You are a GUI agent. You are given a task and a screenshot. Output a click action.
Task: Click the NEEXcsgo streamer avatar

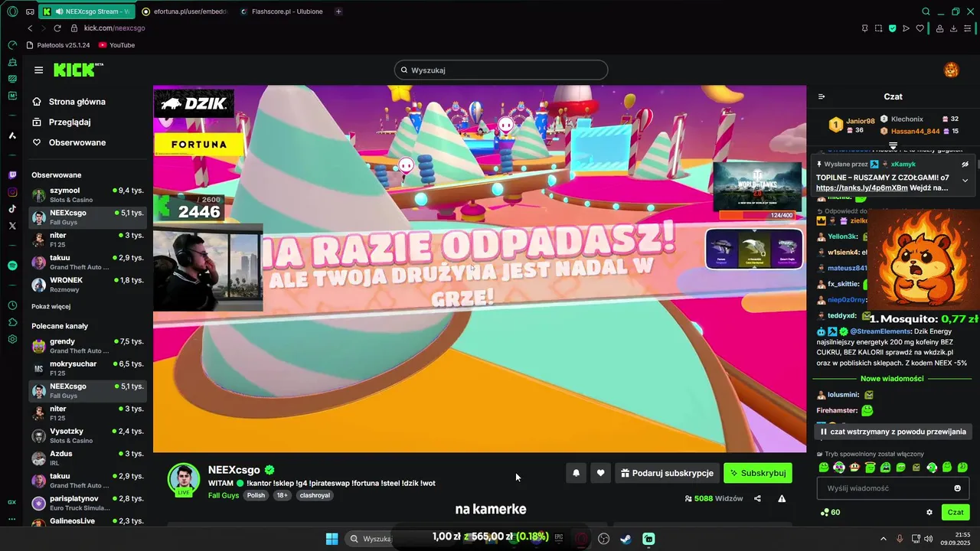click(184, 479)
